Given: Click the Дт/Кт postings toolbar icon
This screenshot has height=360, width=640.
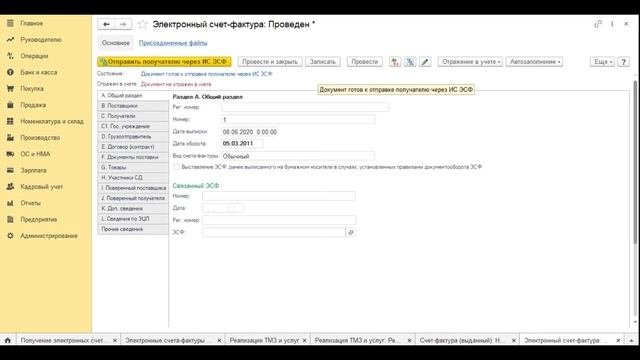Looking at the screenshot, I should point(395,62).
